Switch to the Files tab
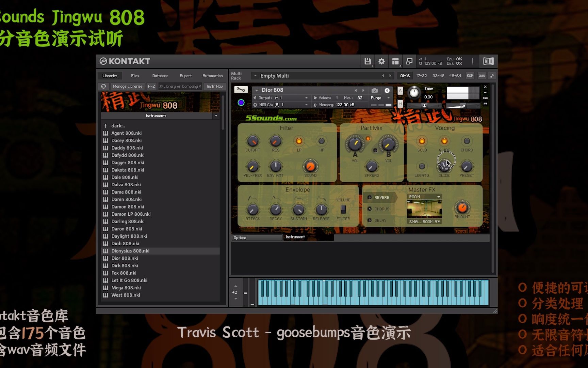 (135, 76)
